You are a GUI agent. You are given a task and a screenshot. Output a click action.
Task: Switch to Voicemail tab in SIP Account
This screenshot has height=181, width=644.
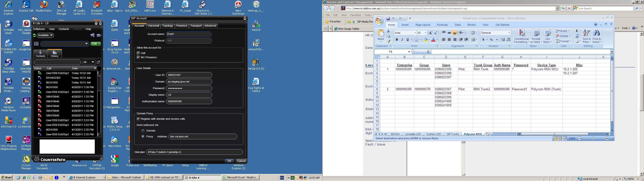point(153,26)
